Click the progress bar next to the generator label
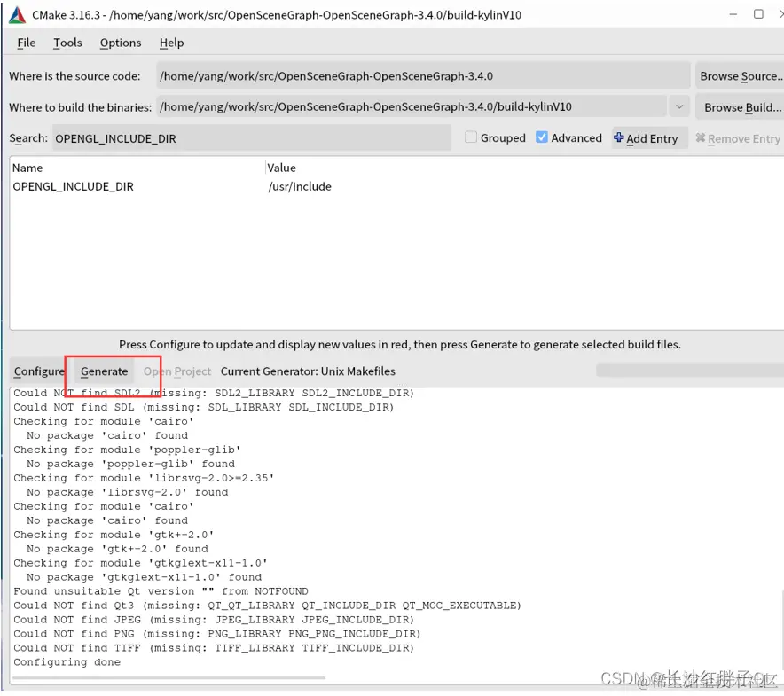 (690, 371)
